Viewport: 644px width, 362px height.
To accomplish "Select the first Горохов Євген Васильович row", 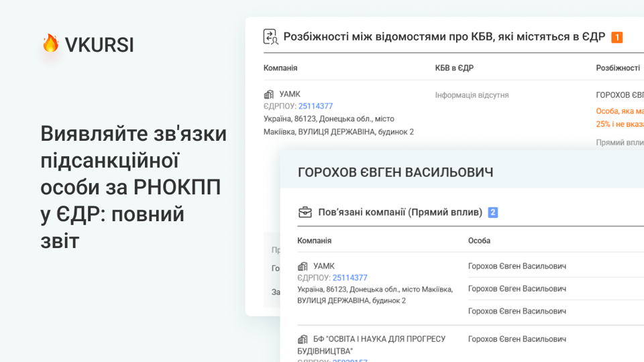I will [517, 266].
